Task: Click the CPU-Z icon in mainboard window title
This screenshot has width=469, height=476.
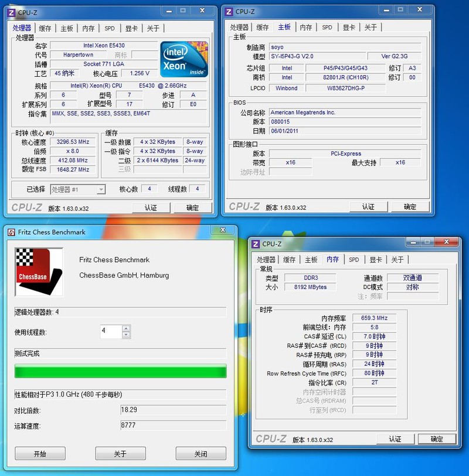Action: 229,12
